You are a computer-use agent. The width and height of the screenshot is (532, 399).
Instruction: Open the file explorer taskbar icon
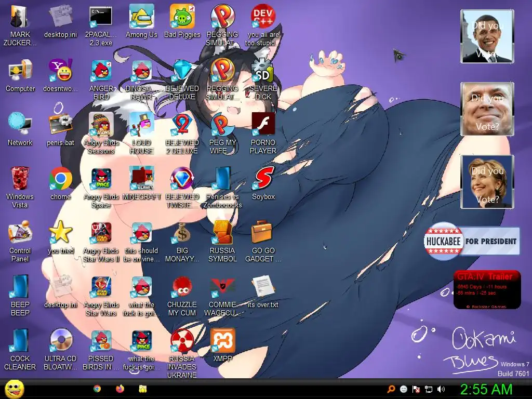142,389
